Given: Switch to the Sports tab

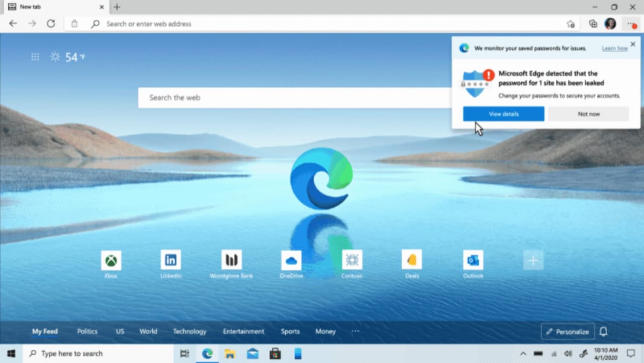Looking at the screenshot, I should (x=291, y=332).
